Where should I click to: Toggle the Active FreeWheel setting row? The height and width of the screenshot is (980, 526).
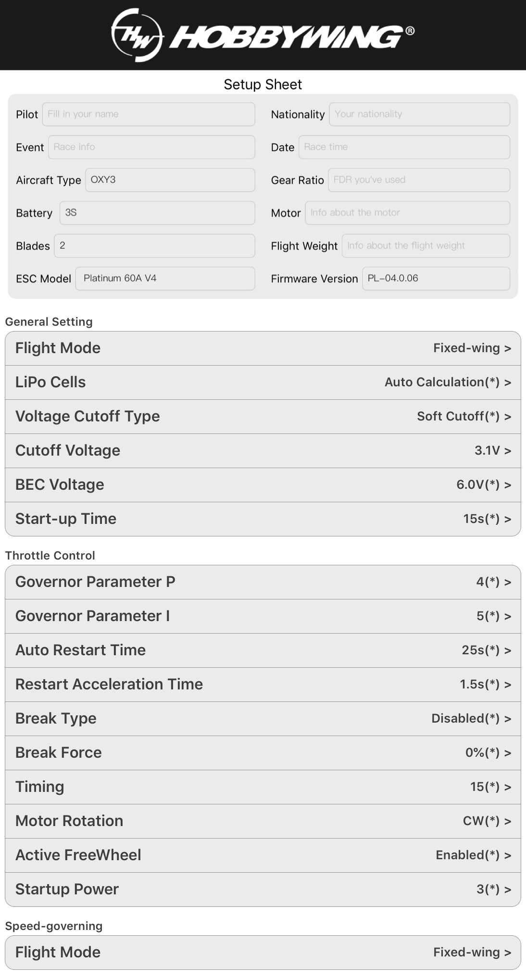pos(263,855)
